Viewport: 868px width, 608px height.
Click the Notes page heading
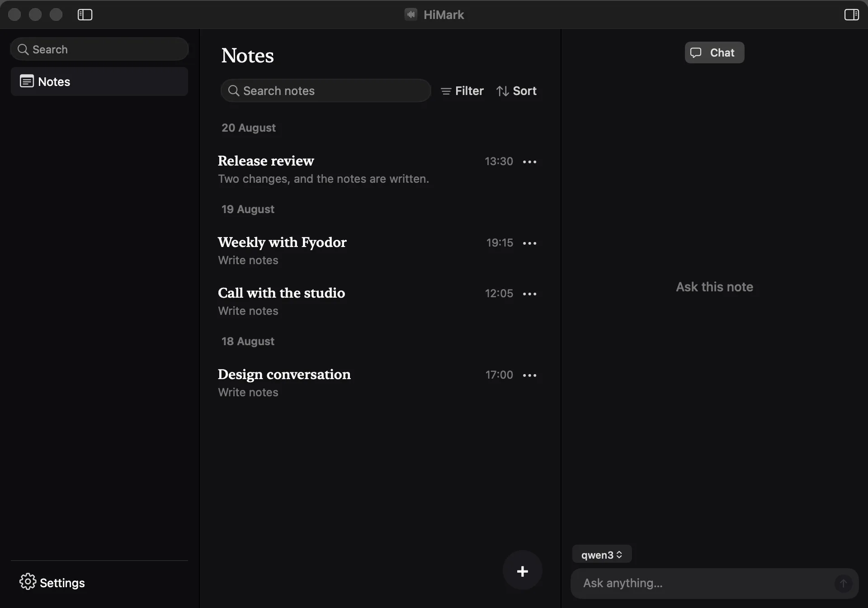tap(247, 55)
